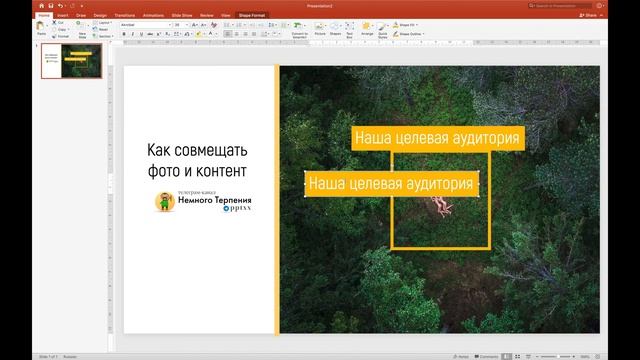Open Notes from status bar
The width and height of the screenshot is (640, 360).
point(461,357)
